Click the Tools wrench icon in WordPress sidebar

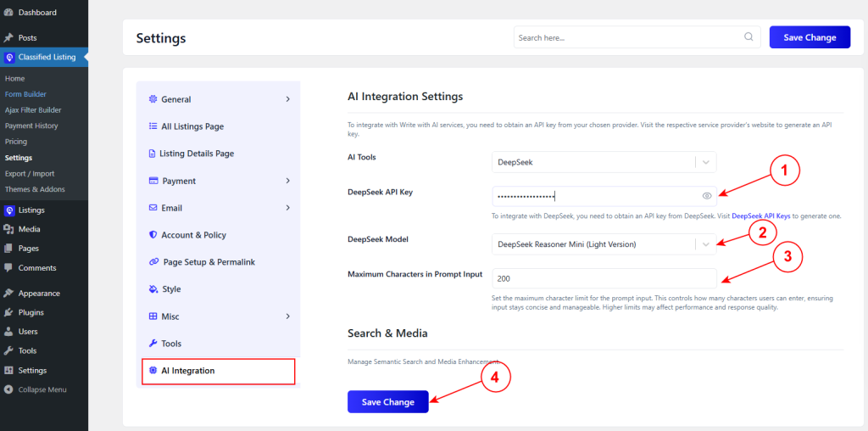[8, 350]
